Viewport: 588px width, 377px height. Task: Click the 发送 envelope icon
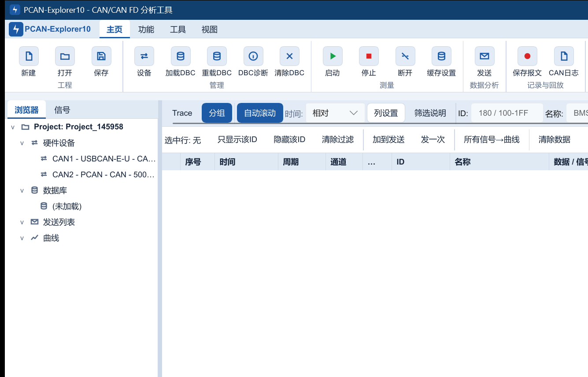click(x=484, y=56)
